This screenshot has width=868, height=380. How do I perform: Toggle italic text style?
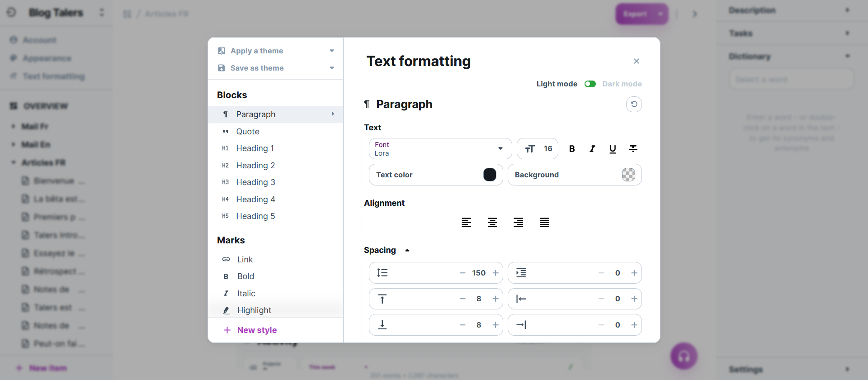click(592, 149)
